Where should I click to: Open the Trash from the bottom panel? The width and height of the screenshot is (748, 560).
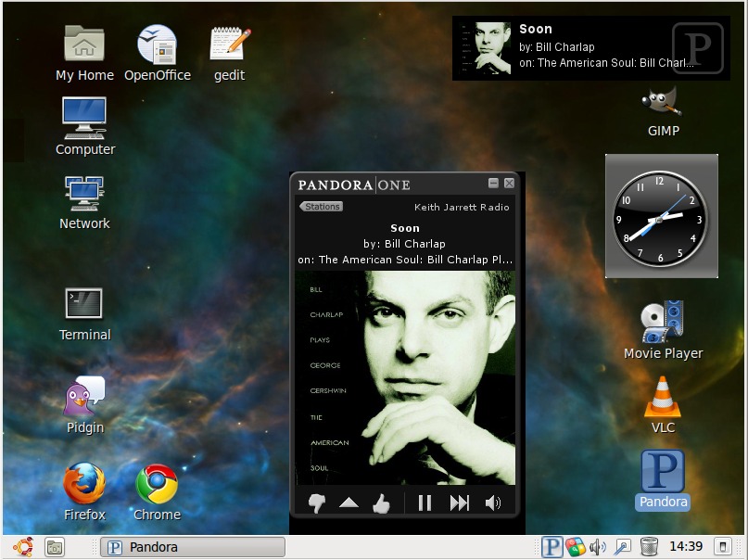pos(649,547)
